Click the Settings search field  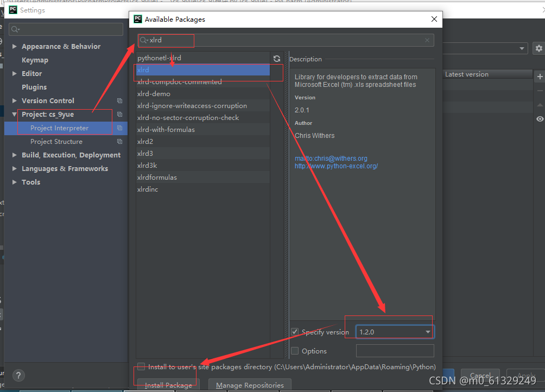click(x=66, y=29)
